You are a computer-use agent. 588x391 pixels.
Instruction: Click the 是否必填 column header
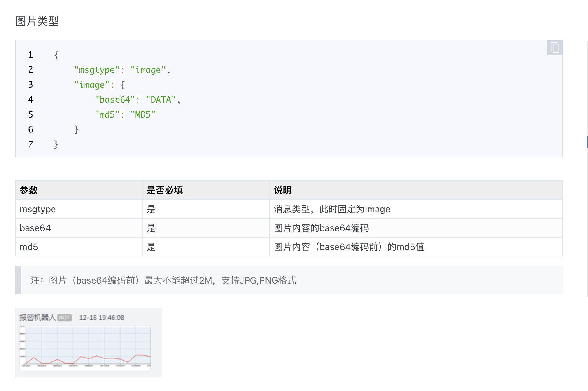point(165,190)
